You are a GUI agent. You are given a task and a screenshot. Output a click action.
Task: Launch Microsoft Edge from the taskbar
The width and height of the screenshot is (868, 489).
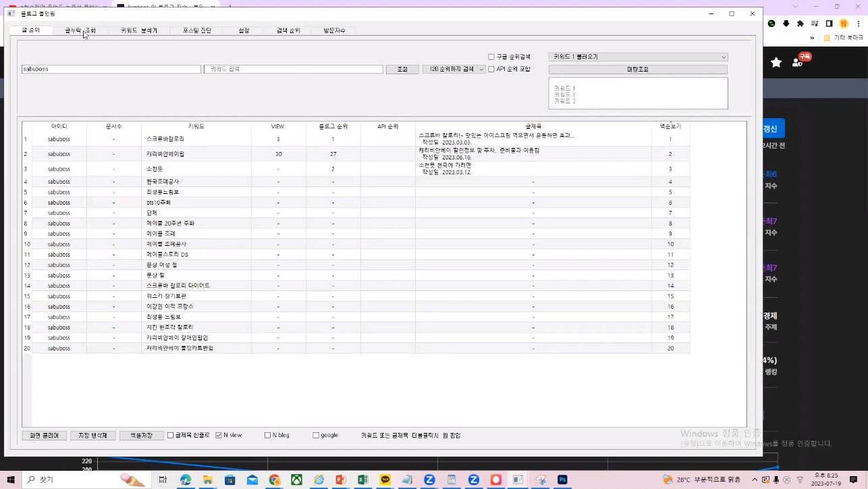pos(186,480)
